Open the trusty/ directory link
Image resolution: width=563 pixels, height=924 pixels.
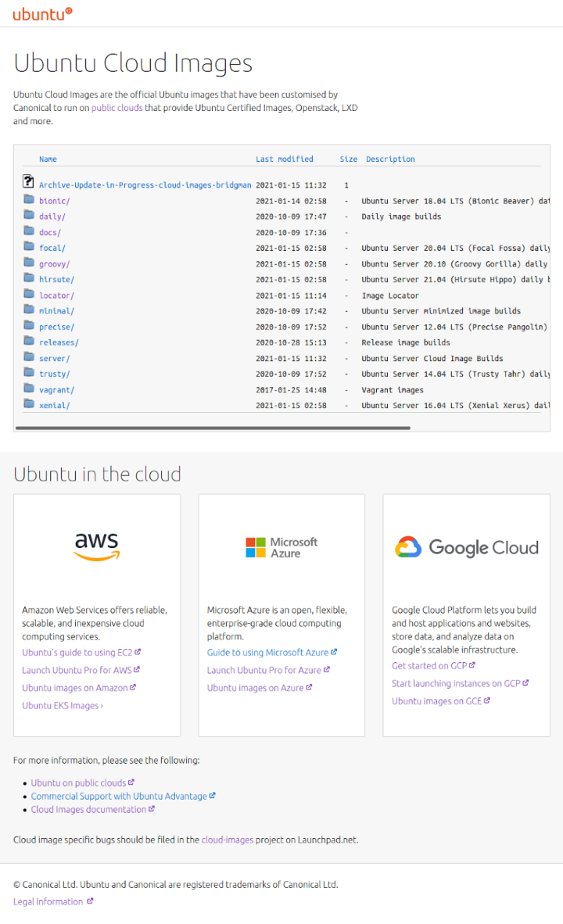[x=54, y=374]
